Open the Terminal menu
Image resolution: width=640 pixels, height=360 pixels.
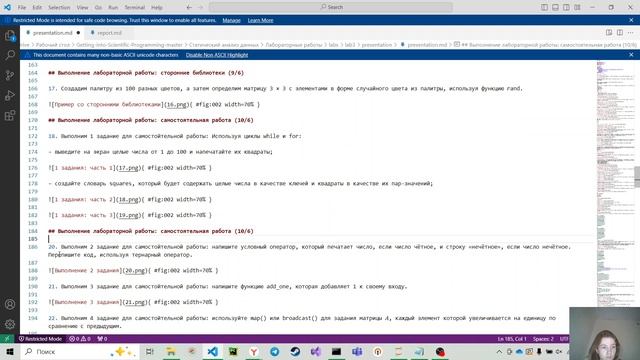pos(135,7)
